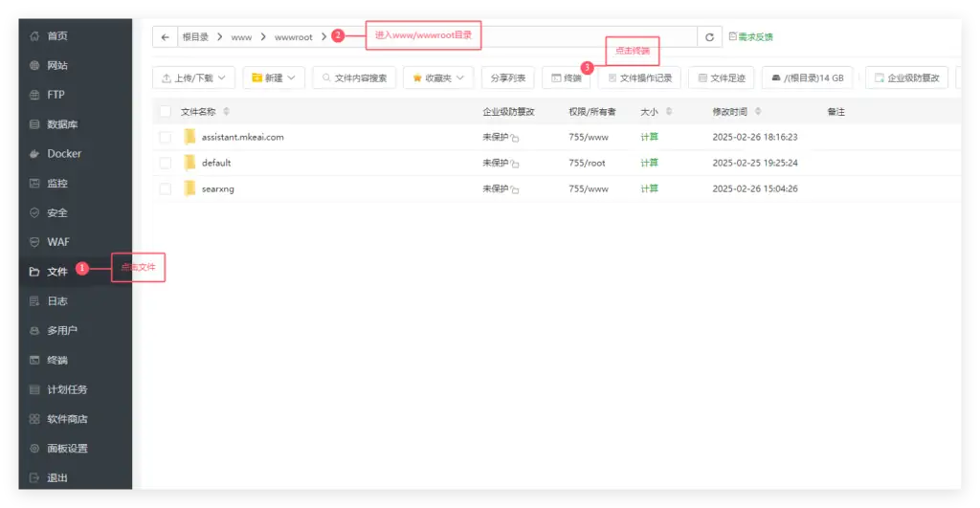Viewport: 980px width, 508px height.
Task: Toggle the select-all checkbox in header
Action: (165, 112)
